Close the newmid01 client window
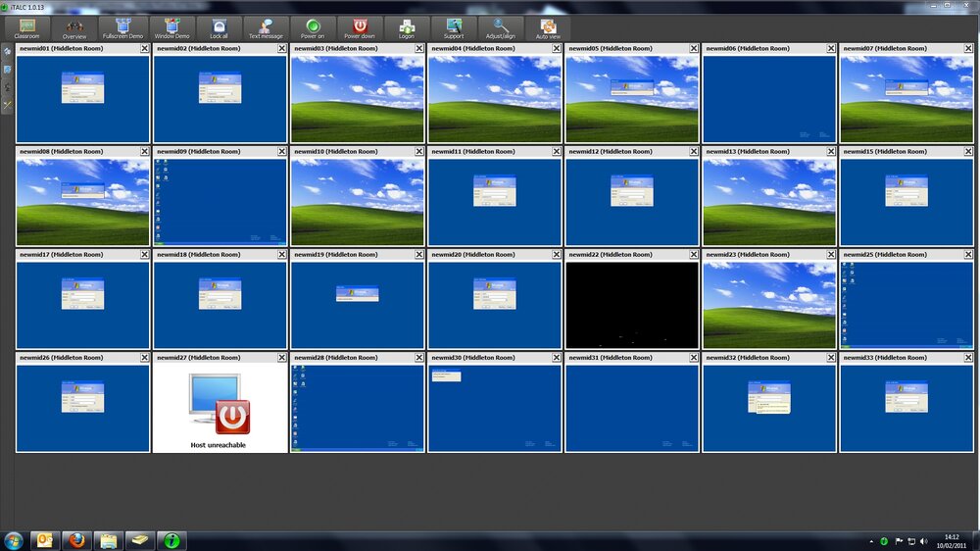 point(144,48)
